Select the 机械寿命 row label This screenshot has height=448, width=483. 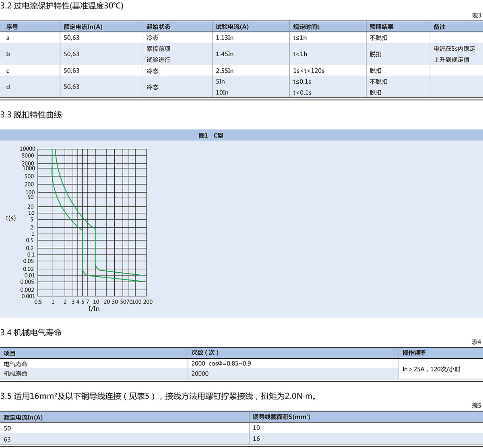[16, 374]
